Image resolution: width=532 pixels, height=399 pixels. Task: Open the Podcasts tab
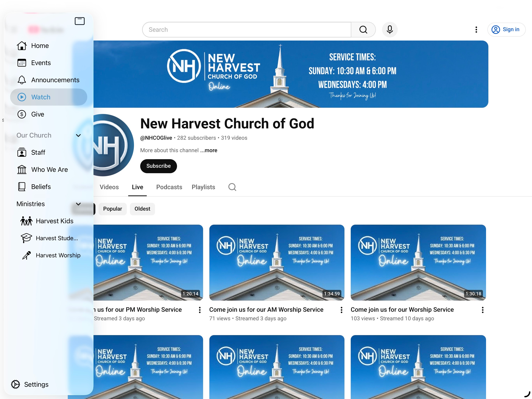pos(169,187)
